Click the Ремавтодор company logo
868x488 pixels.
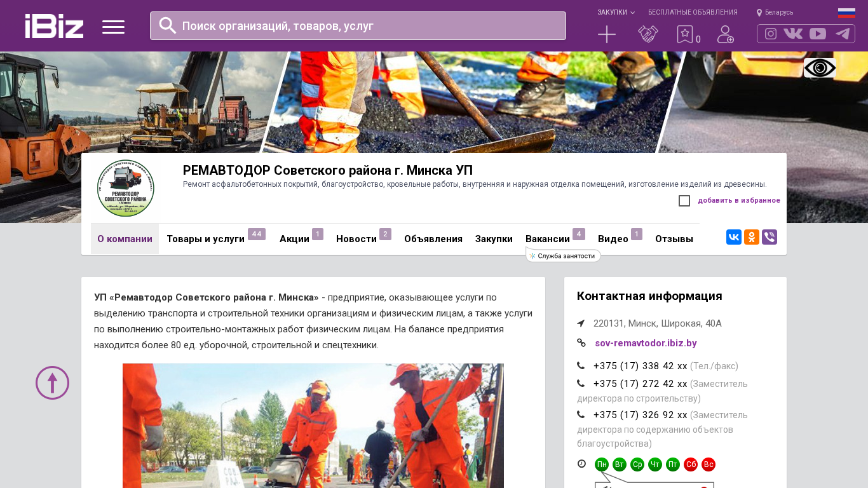[126, 188]
